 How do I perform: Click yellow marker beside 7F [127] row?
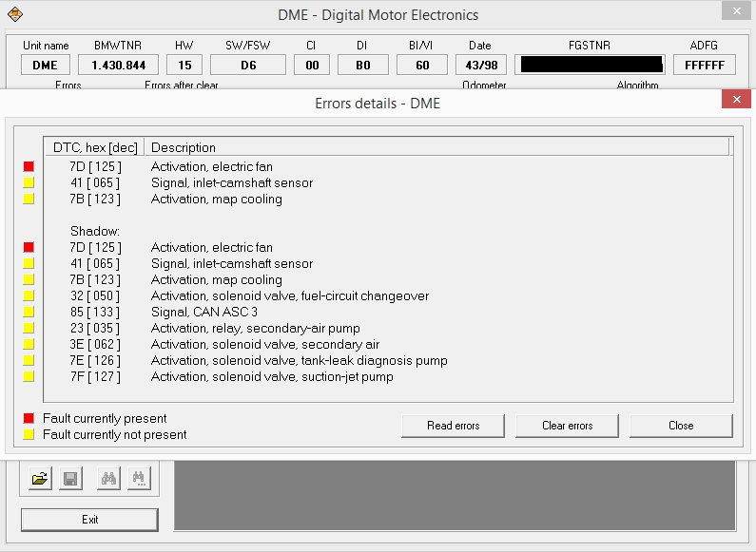[29, 376]
